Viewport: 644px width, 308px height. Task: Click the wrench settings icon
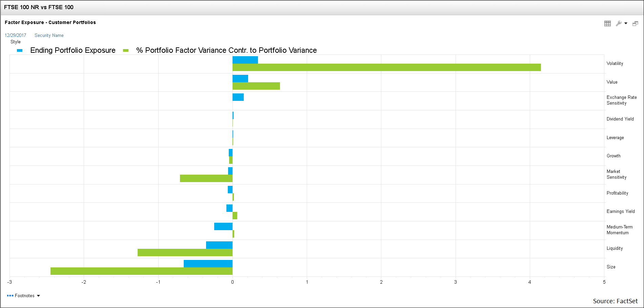pos(619,23)
